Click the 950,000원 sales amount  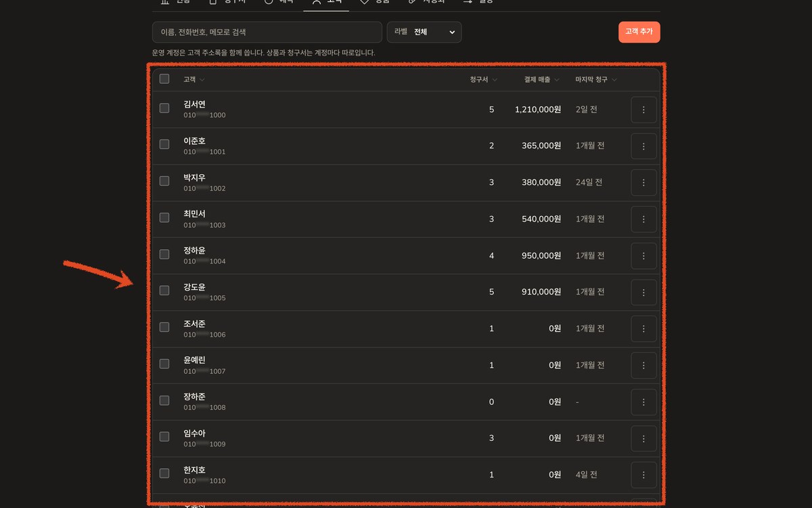(541, 255)
